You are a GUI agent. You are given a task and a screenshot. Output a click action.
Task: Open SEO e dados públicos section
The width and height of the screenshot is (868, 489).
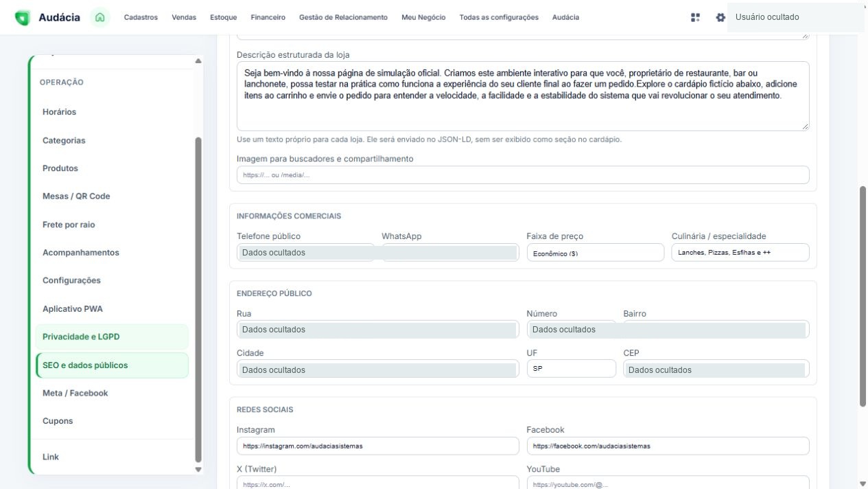click(111, 365)
